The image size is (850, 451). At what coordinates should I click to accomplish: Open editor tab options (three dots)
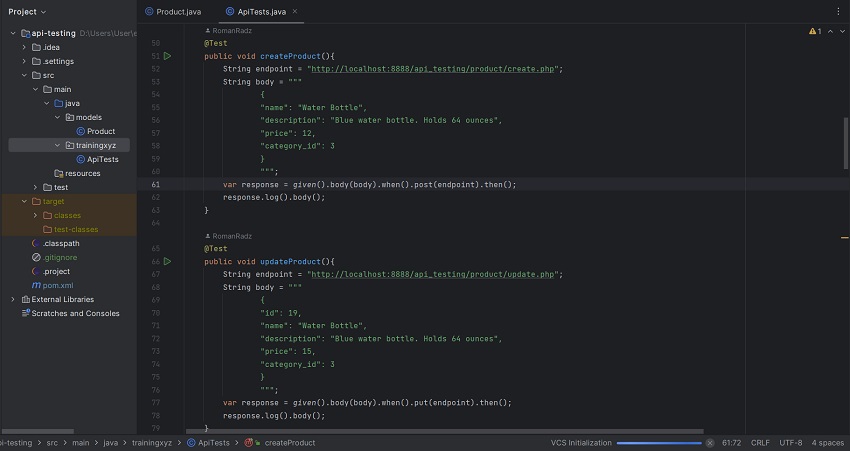837,12
